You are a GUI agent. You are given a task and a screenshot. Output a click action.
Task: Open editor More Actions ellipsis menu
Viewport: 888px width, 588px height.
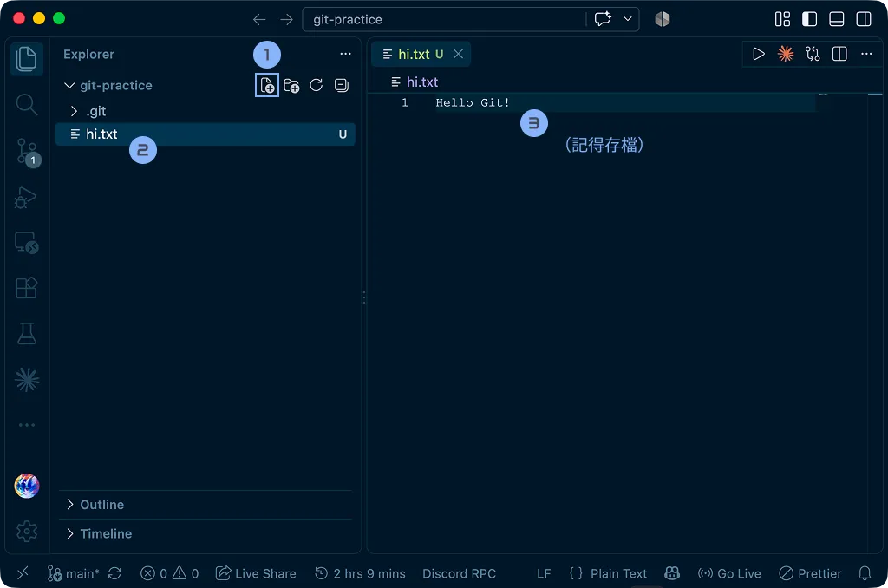[866, 55]
